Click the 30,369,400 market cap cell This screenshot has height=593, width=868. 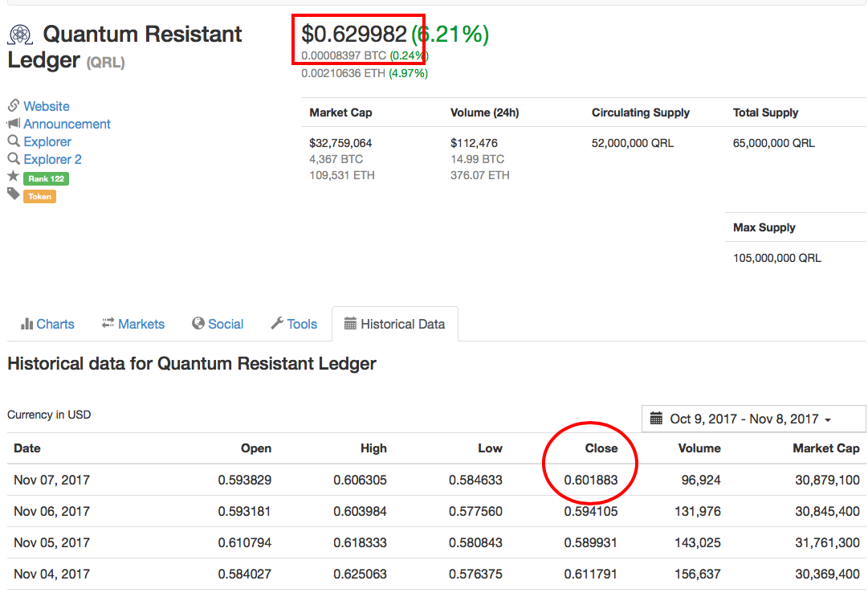point(828,575)
